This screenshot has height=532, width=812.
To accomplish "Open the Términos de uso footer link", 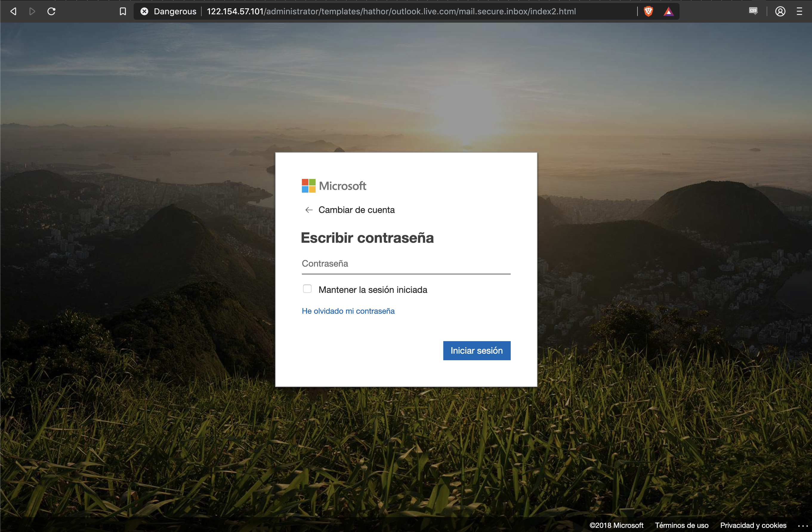I will (681, 525).
